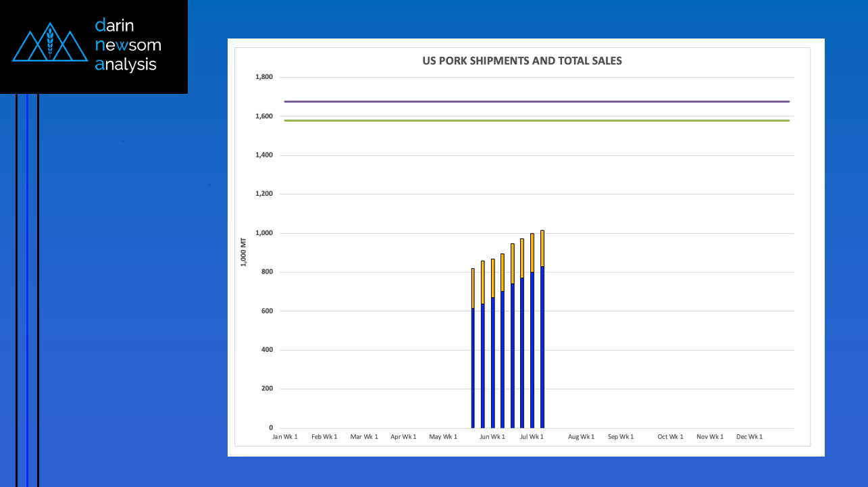Click the "Dec Wk 1" x-axis label

point(750,437)
